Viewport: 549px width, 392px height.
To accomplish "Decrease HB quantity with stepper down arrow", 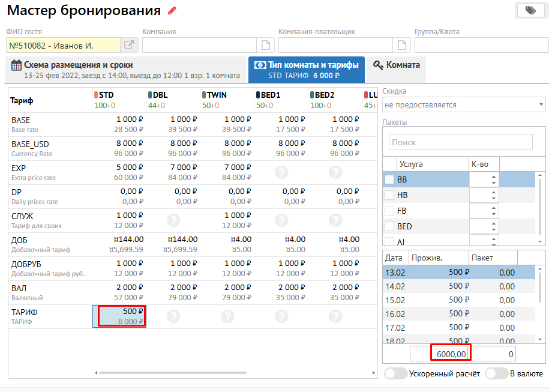I will pyautogui.click(x=494, y=198).
